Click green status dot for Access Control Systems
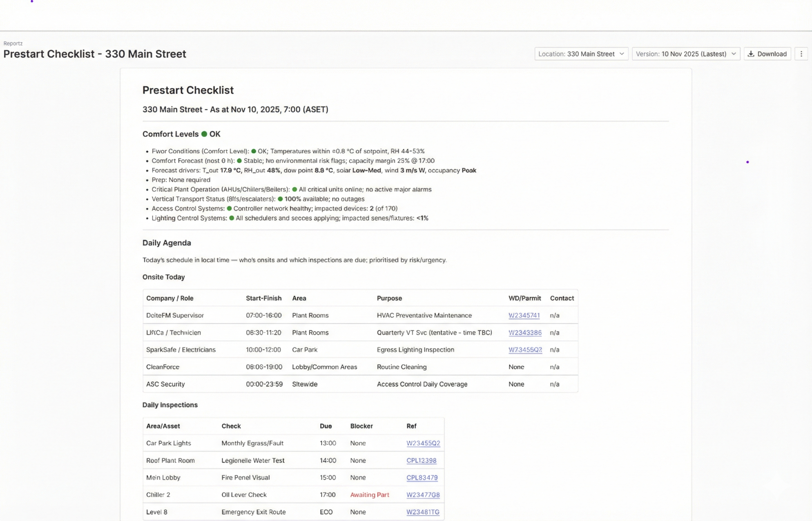This screenshot has width=812, height=521. pyautogui.click(x=229, y=209)
